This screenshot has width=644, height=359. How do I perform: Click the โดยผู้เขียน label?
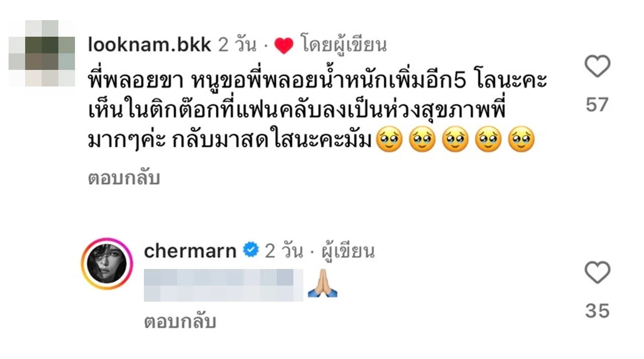coord(344,45)
